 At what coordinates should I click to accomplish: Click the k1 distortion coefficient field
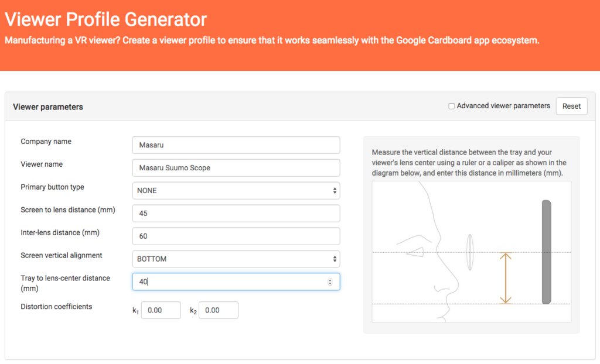pyautogui.click(x=161, y=310)
